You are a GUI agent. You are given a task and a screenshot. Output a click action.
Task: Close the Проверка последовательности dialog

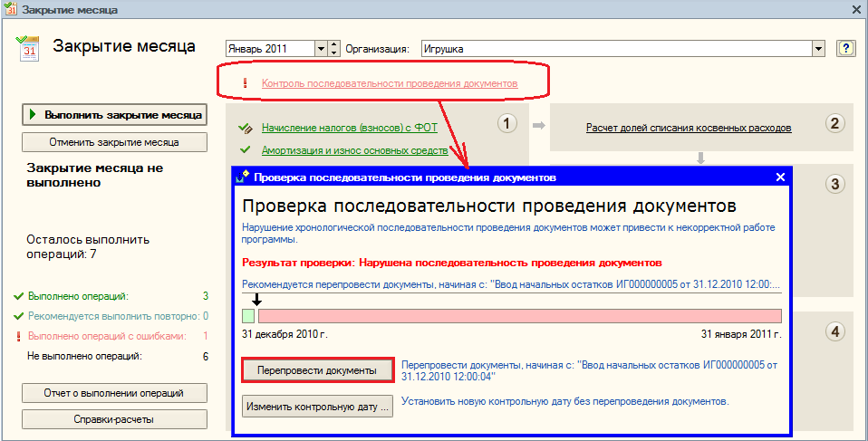(780, 177)
